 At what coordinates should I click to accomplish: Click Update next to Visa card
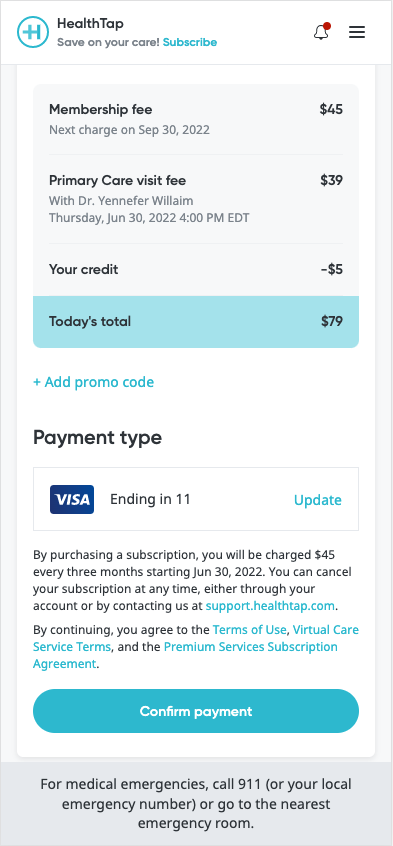pyautogui.click(x=317, y=500)
